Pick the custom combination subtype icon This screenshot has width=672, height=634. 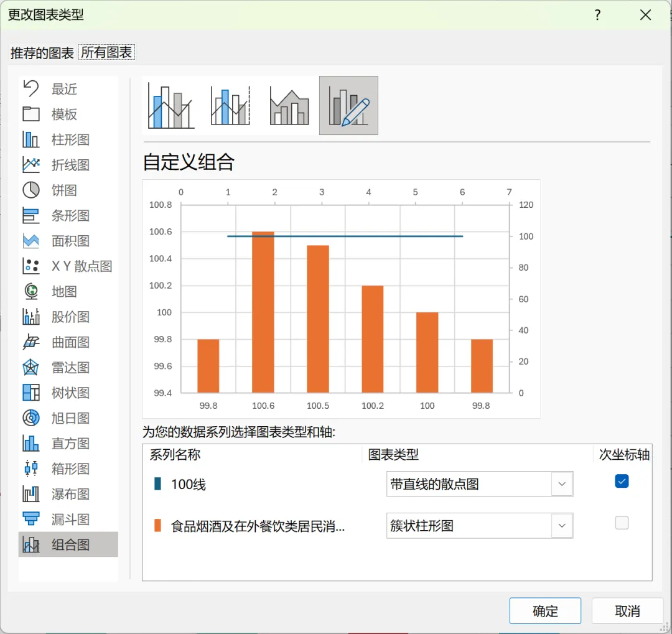pyautogui.click(x=348, y=105)
